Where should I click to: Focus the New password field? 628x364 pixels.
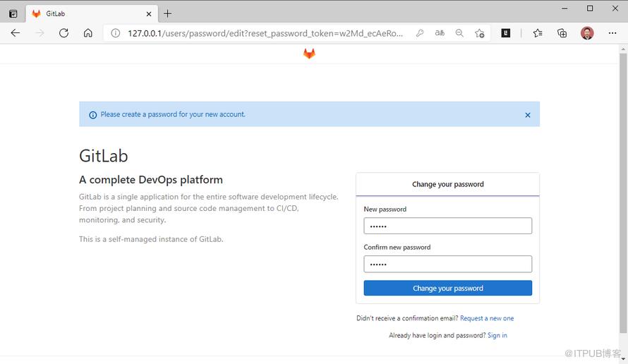point(448,226)
